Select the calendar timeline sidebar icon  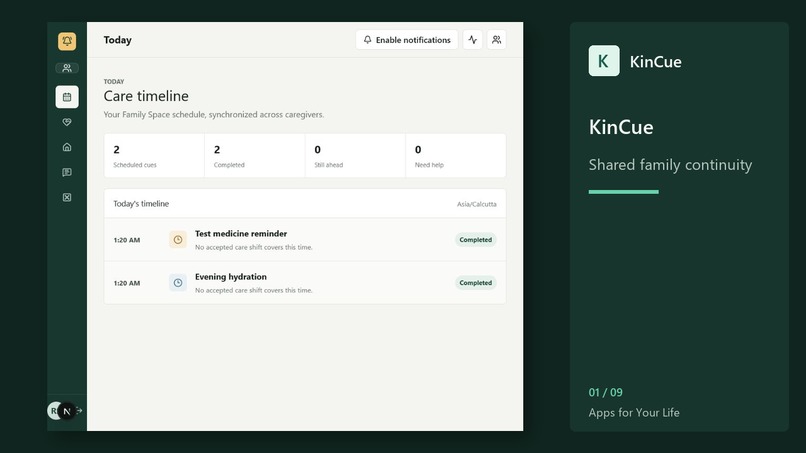pos(67,97)
